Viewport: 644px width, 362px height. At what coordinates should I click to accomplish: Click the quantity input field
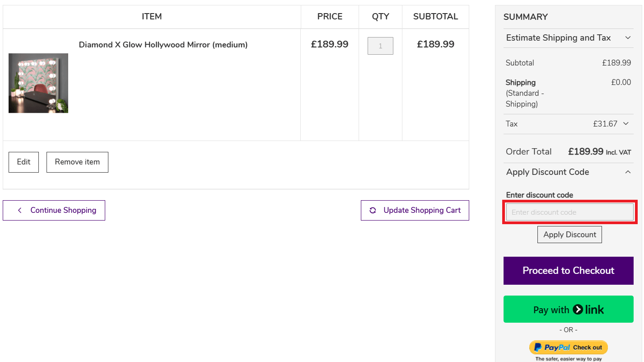[x=380, y=46]
